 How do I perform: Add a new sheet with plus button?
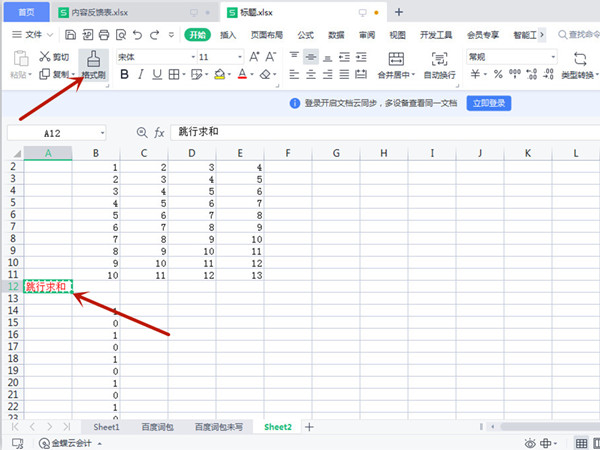pos(309,427)
